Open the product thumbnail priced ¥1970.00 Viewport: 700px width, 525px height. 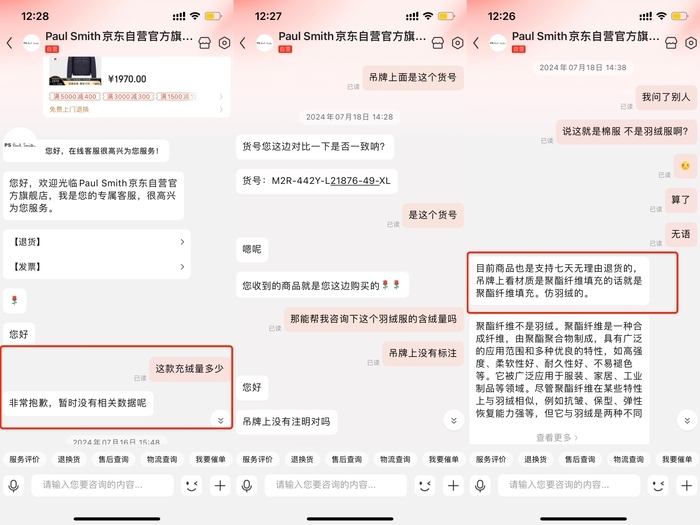pos(75,71)
